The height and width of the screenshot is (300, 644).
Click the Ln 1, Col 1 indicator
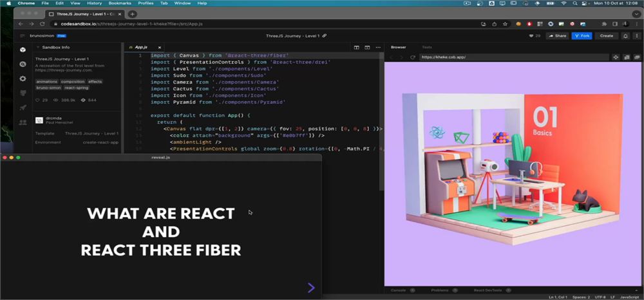558,297
